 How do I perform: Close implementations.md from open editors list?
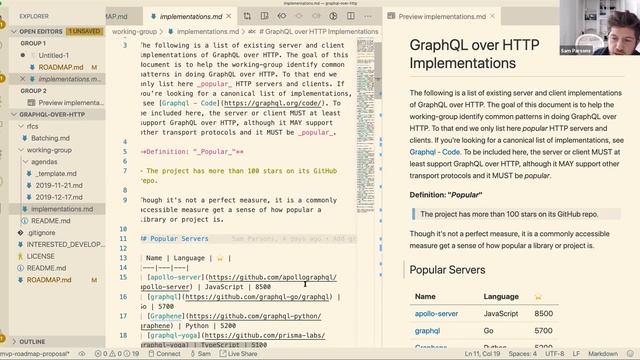coord(23,79)
